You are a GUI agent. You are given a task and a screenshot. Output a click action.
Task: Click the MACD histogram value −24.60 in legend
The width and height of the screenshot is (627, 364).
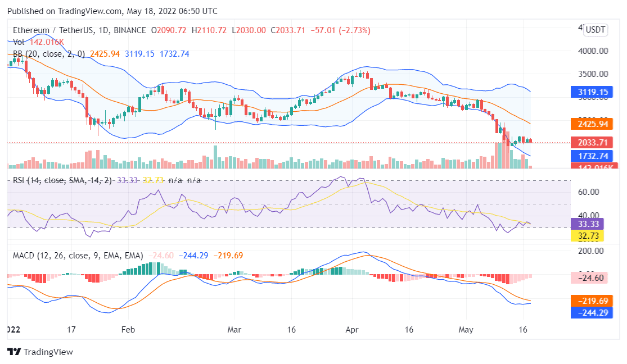161,256
